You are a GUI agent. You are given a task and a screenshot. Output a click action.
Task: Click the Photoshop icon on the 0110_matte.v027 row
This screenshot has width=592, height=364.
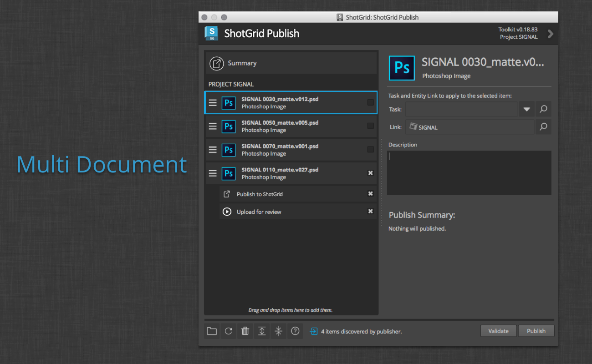click(x=229, y=173)
